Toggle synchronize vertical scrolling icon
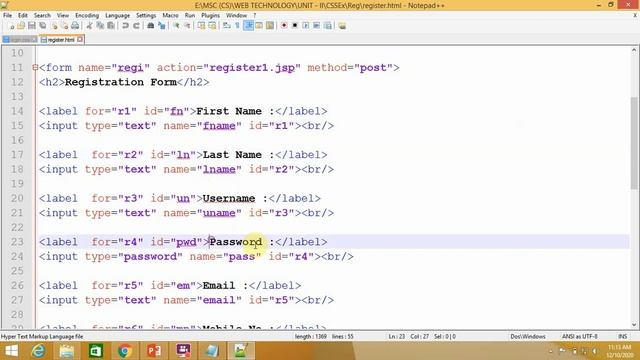The image size is (640, 360). 201,26
